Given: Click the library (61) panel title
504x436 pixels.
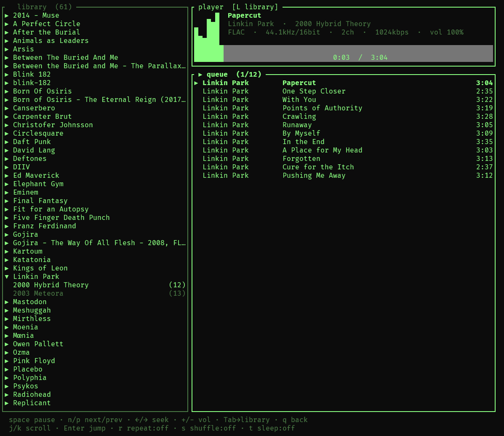Looking at the screenshot, I should 44,7.
